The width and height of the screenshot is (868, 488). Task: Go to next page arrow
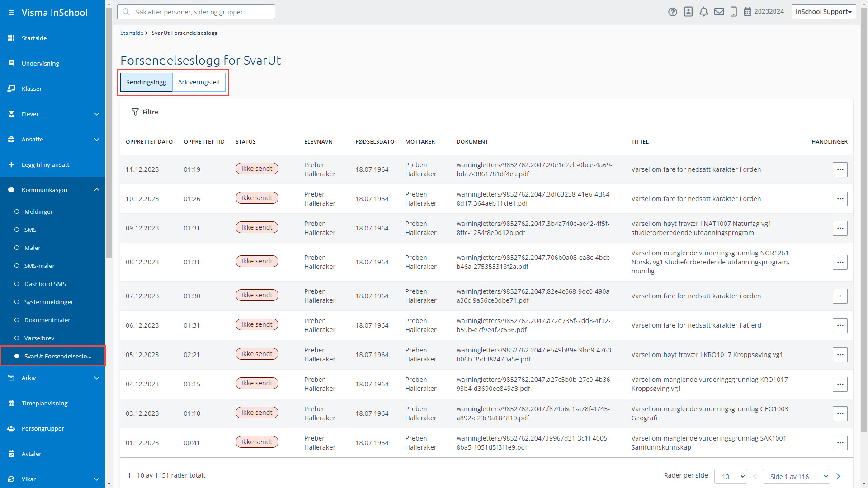838,476
